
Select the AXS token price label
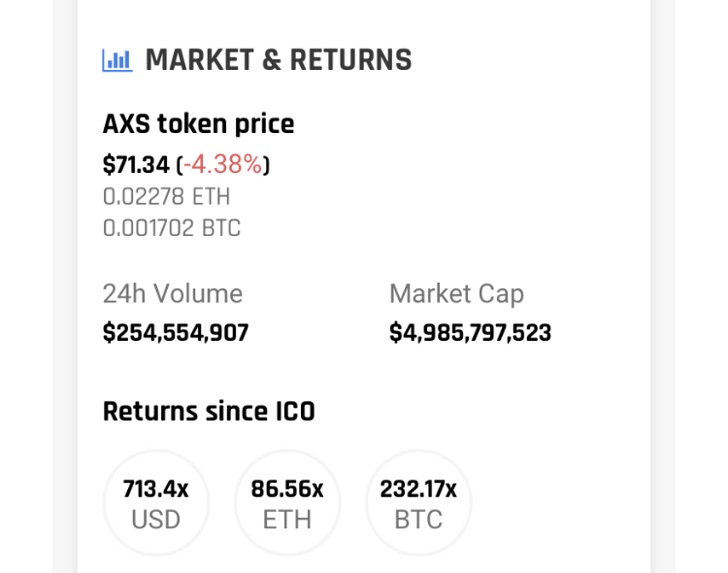(x=198, y=124)
